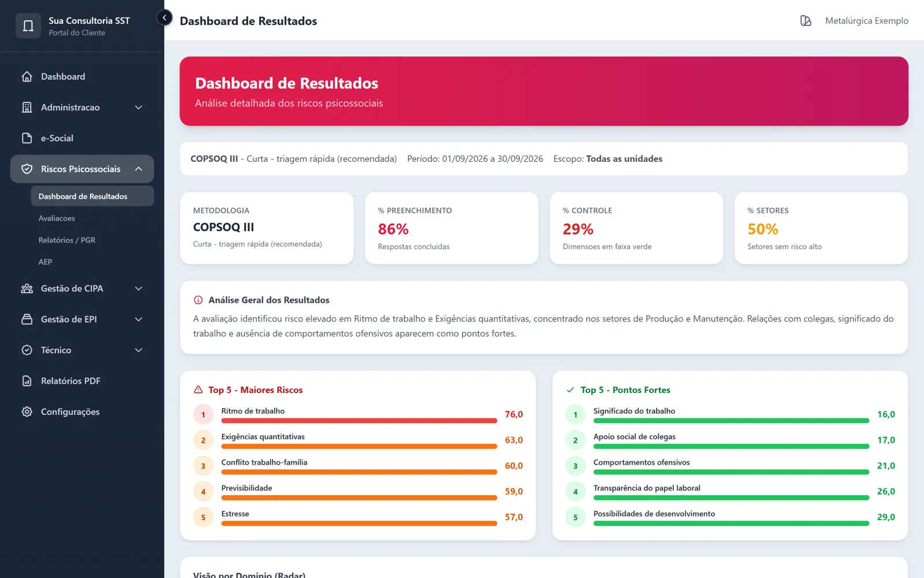The height and width of the screenshot is (578, 924).
Task: Click the Significado do trabalho green bar
Action: click(x=731, y=421)
